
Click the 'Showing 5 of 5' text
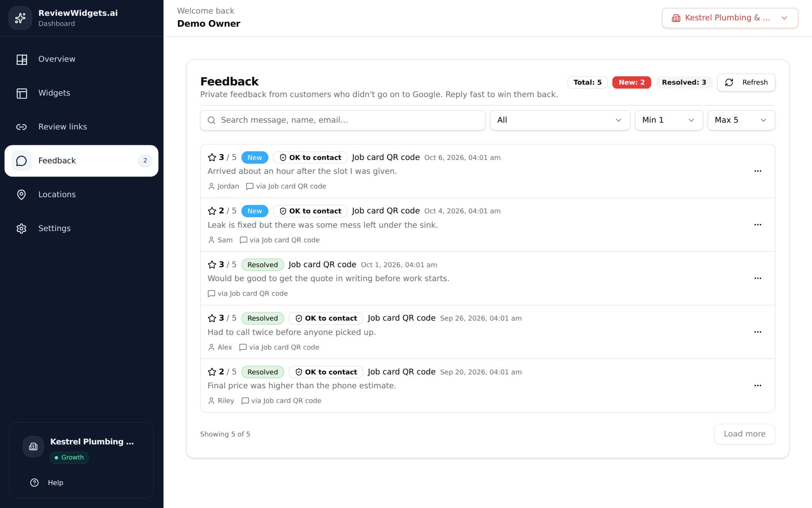click(225, 434)
